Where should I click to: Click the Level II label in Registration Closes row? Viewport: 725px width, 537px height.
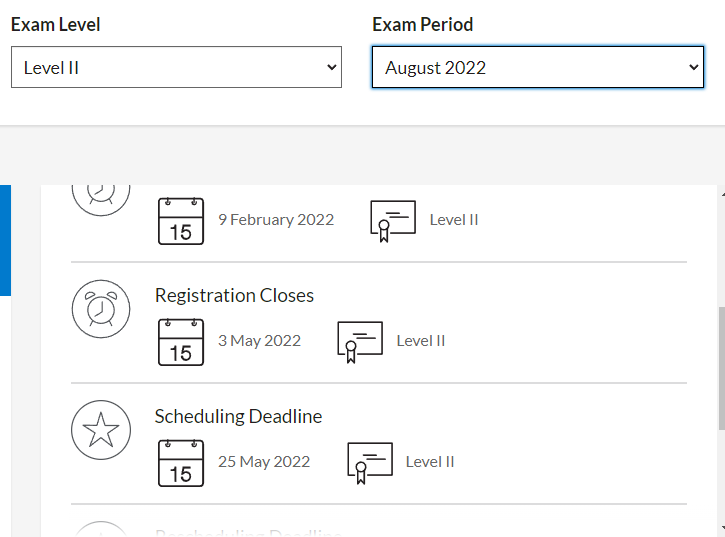click(x=421, y=340)
